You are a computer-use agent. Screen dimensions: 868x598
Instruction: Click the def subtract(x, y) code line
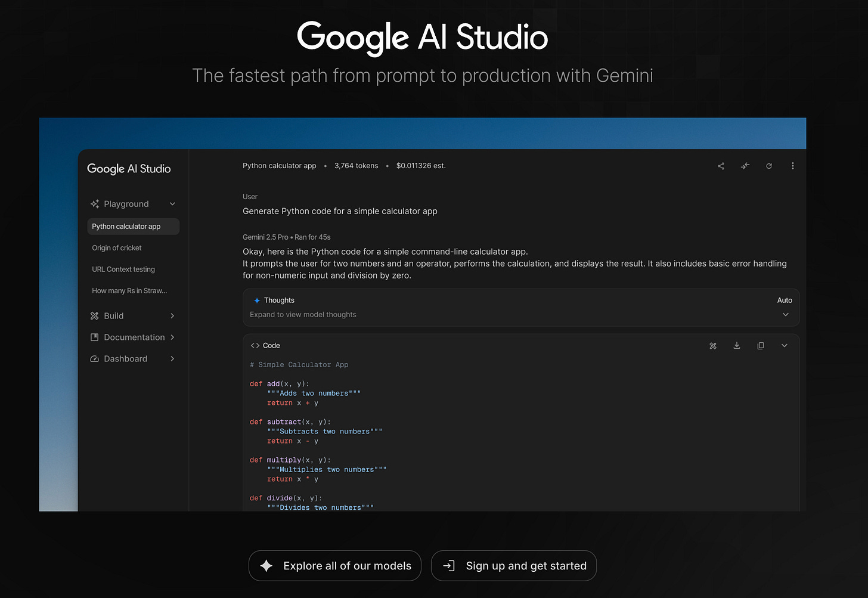point(290,422)
